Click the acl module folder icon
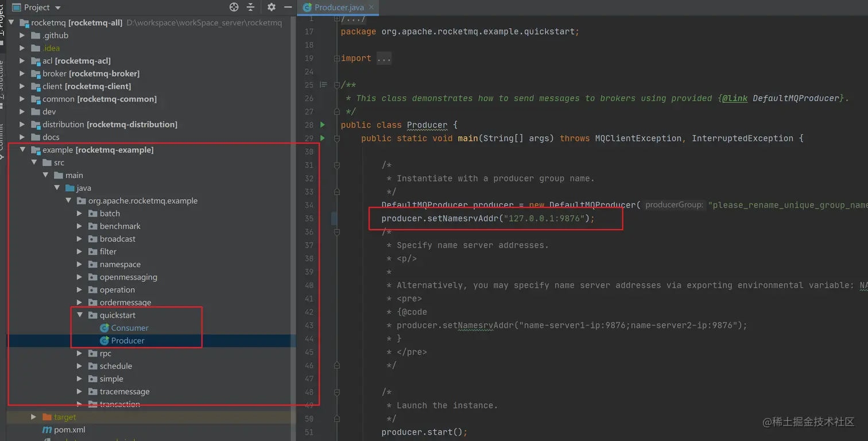The image size is (868, 441). click(36, 61)
